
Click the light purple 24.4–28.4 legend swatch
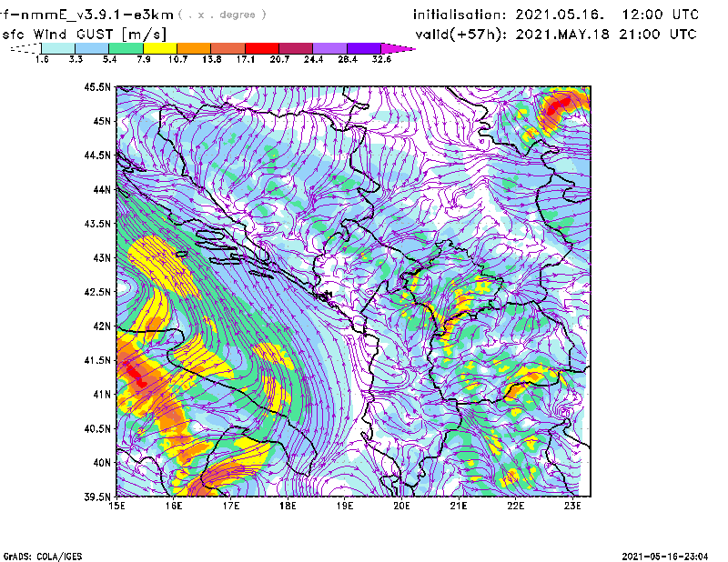coord(329,48)
